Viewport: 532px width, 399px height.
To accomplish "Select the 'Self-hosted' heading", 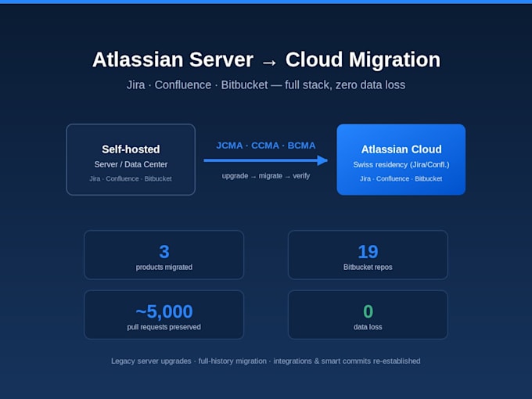I will coord(131,149).
